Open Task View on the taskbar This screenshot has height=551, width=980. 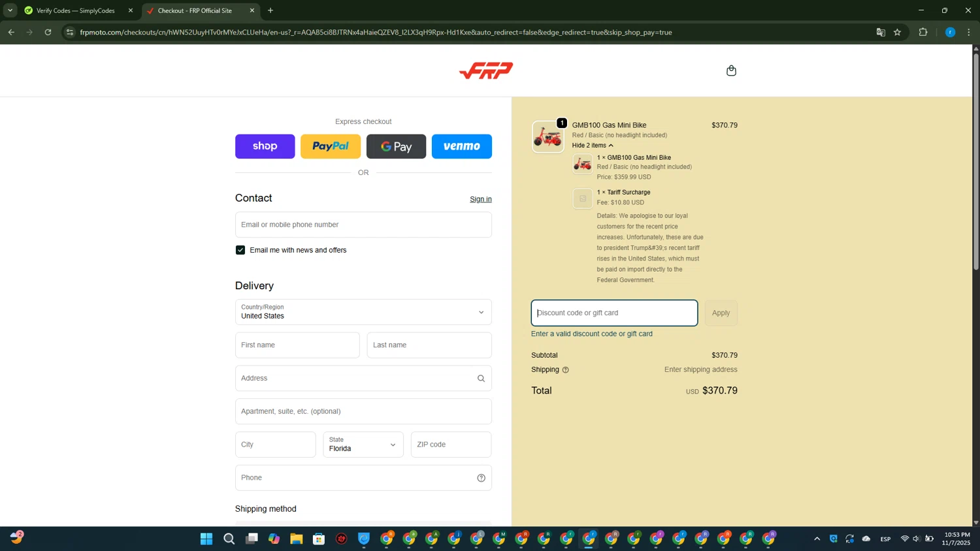252,539
